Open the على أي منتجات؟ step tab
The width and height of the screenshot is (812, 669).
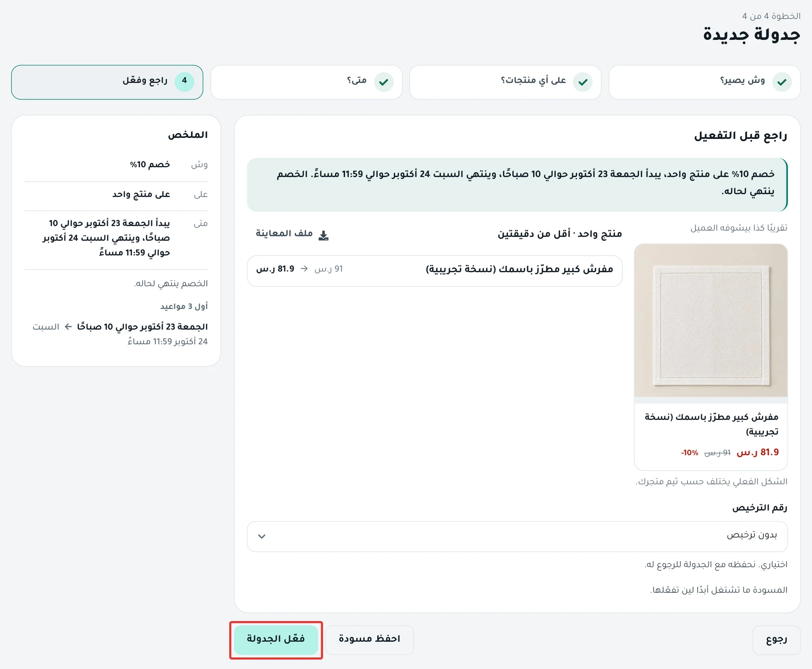[505, 82]
